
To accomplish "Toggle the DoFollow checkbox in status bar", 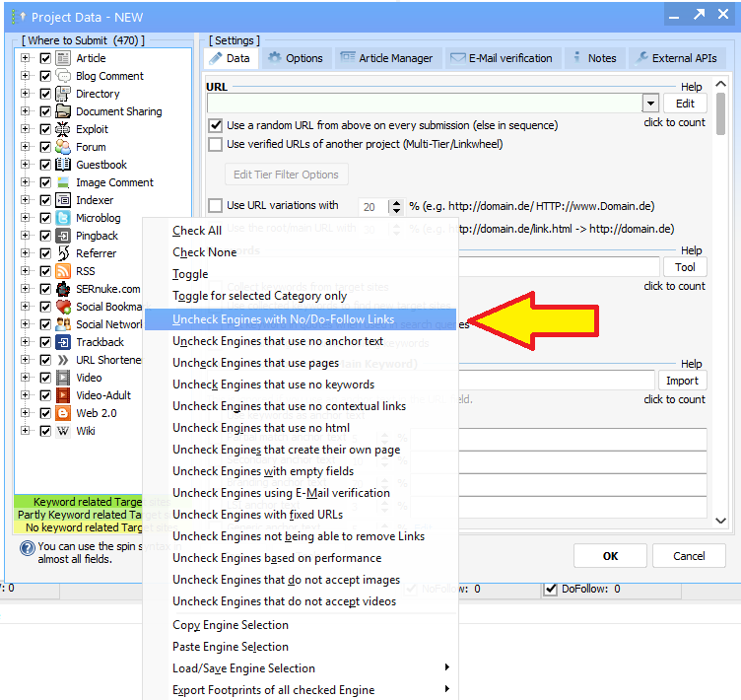I will click(550, 589).
